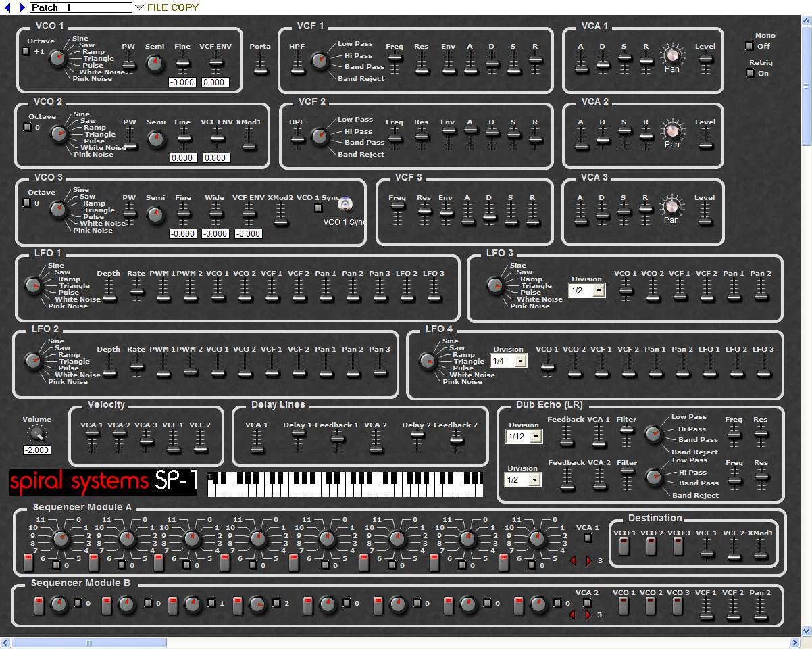Enable the VCO 1 Sync button in VCO 3
Image resolution: width=812 pixels, height=649 pixels.
click(319, 208)
